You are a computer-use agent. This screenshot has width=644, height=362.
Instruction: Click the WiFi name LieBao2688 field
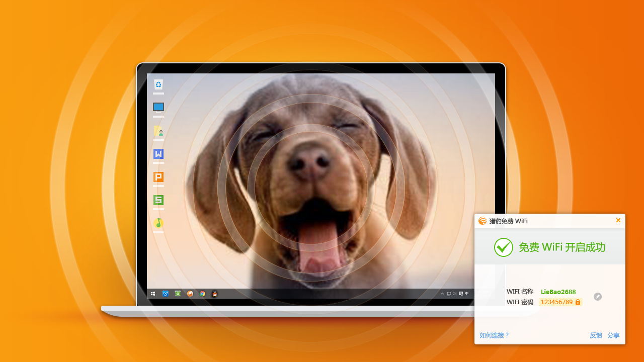click(558, 292)
